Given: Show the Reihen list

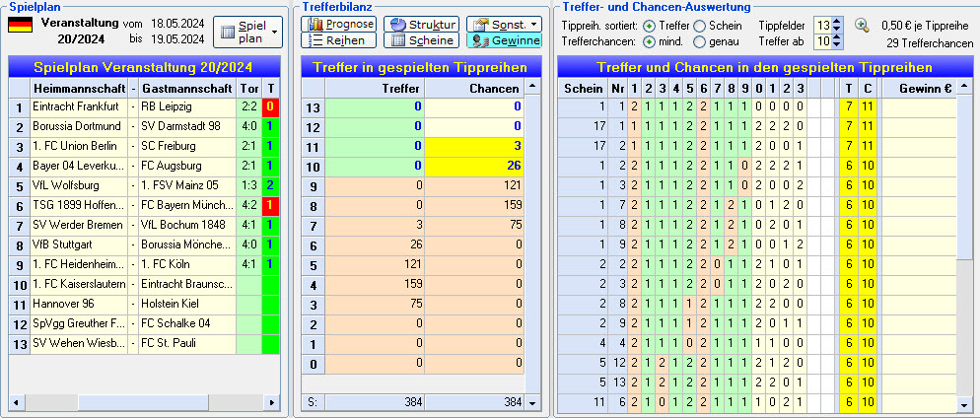Looking at the screenshot, I should pyautogui.click(x=339, y=40).
